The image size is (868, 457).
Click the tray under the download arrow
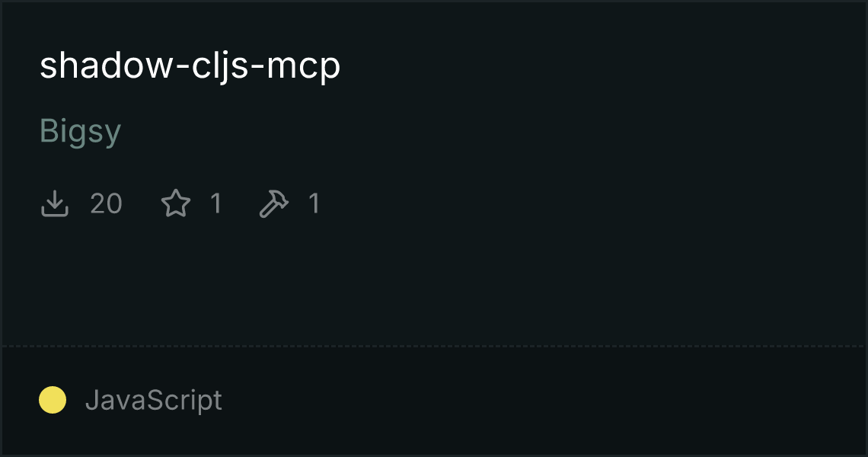[x=55, y=212]
